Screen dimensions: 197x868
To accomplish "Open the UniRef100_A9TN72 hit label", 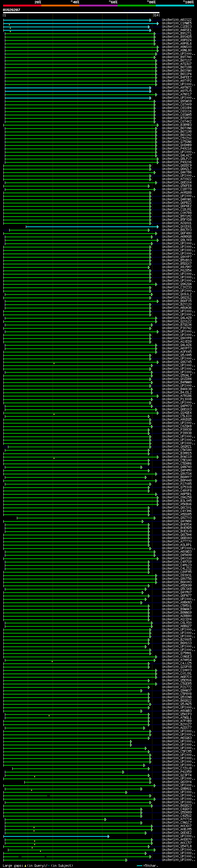I will 177,88.
